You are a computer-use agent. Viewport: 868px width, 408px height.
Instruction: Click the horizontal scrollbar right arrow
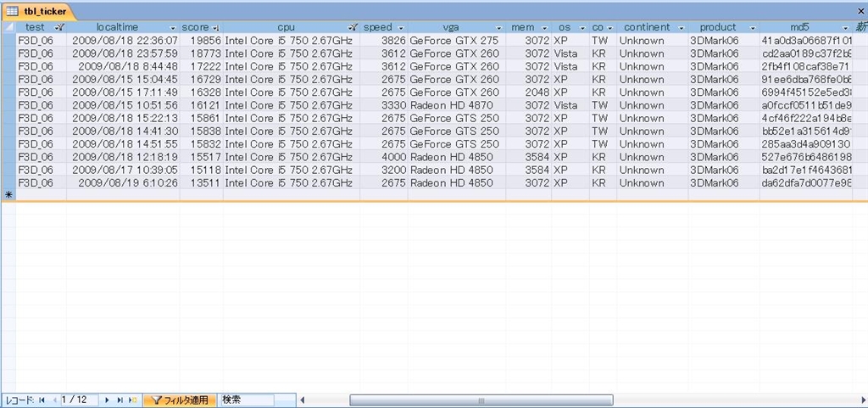pyautogui.click(x=864, y=400)
